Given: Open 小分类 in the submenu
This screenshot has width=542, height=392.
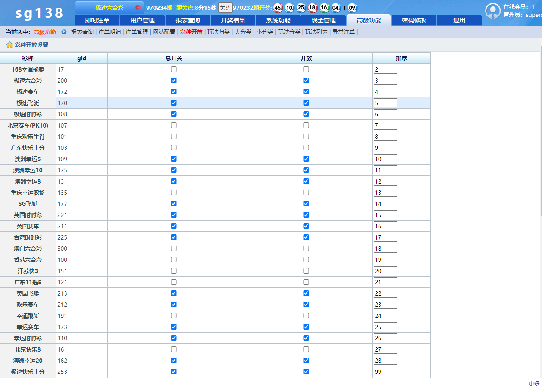Looking at the screenshot, I should click(x=265, y=32).
